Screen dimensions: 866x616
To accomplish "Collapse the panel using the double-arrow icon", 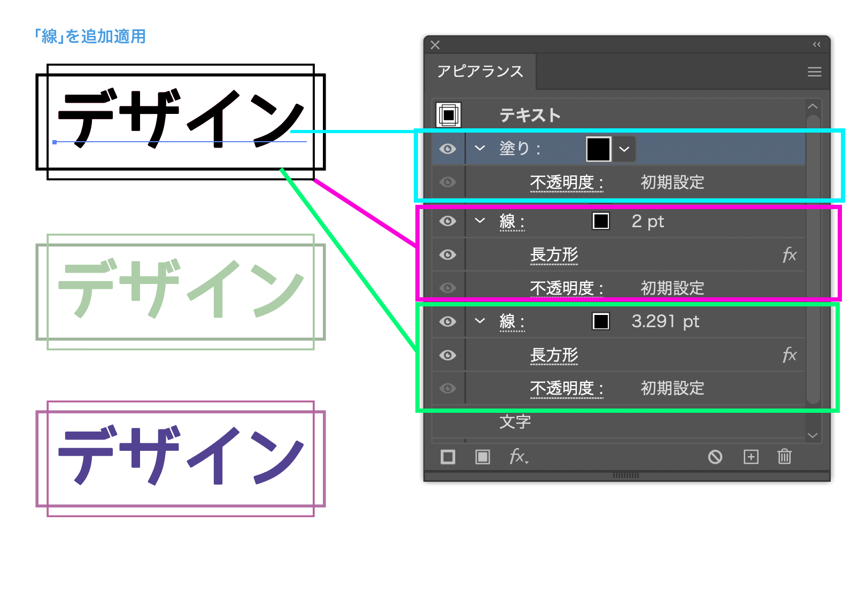I will tap(816, 44).
